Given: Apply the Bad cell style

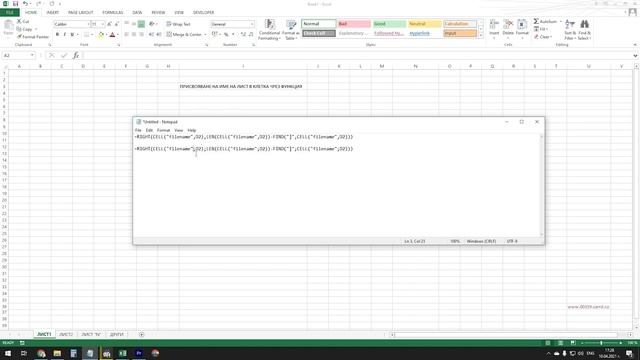Looking at the screenshot, I should click(354, 24).
